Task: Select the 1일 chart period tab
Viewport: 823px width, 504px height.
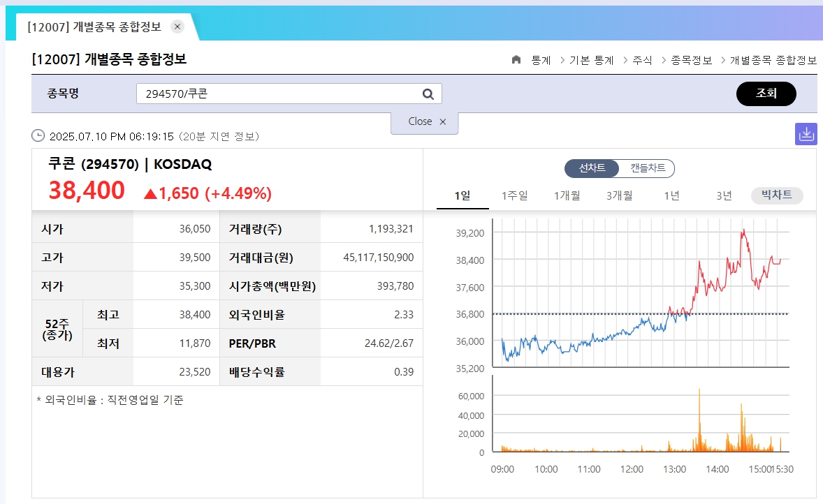Action: click(463, 195)
